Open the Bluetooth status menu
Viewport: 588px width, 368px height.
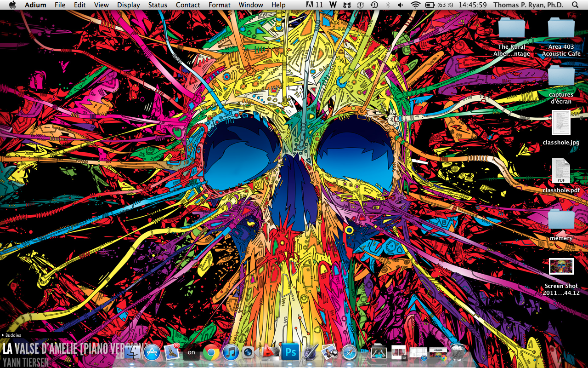tap(388, 5)
